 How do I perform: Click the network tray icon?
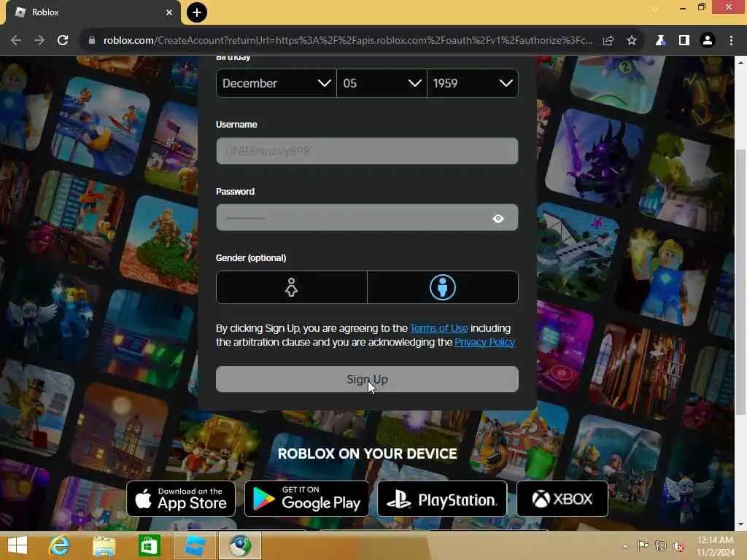point(660,546)
